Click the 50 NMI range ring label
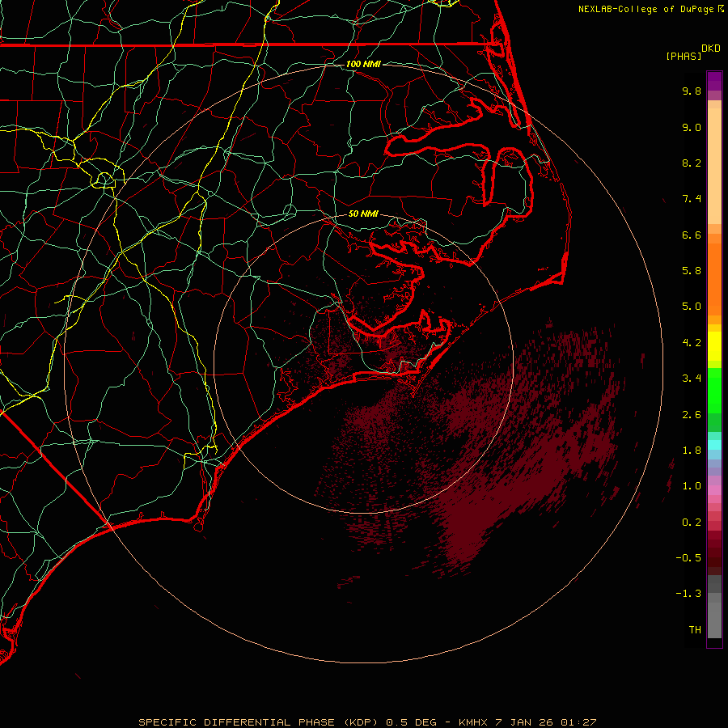The image size is (728, 728). click(363, 214)
